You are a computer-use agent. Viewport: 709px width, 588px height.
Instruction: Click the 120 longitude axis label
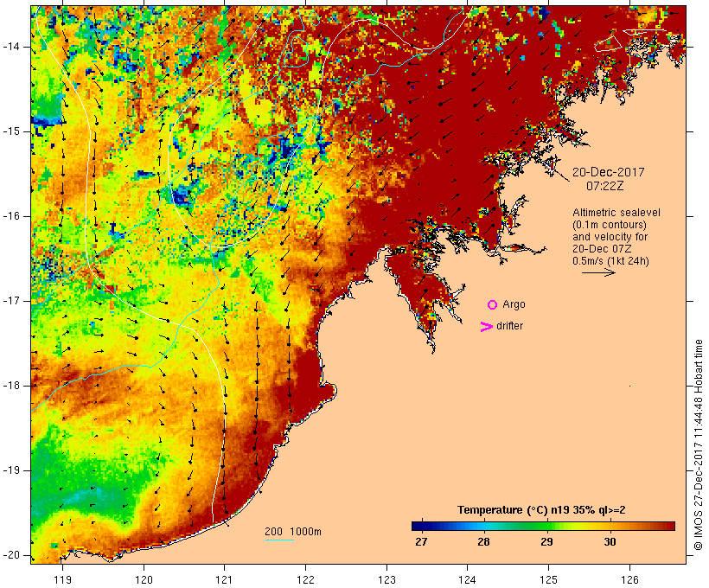tap(144, 580)
